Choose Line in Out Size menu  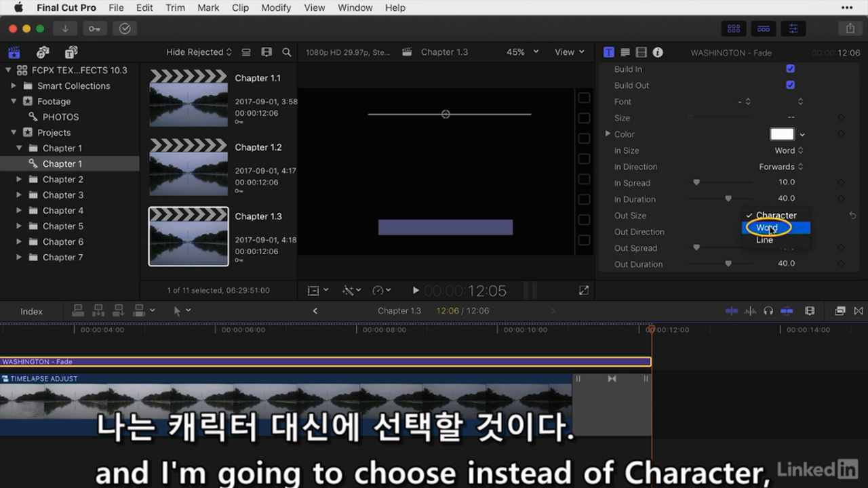776,240
